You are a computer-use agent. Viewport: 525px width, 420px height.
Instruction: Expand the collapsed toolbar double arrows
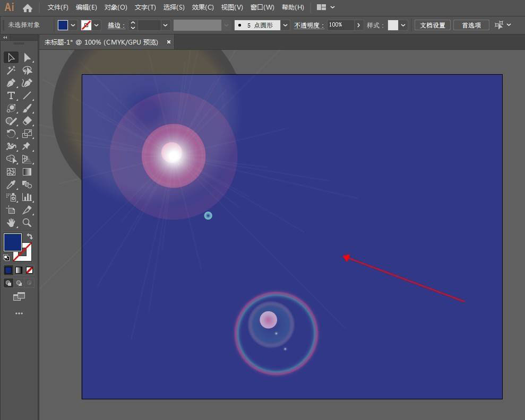[x=5, y=38]
